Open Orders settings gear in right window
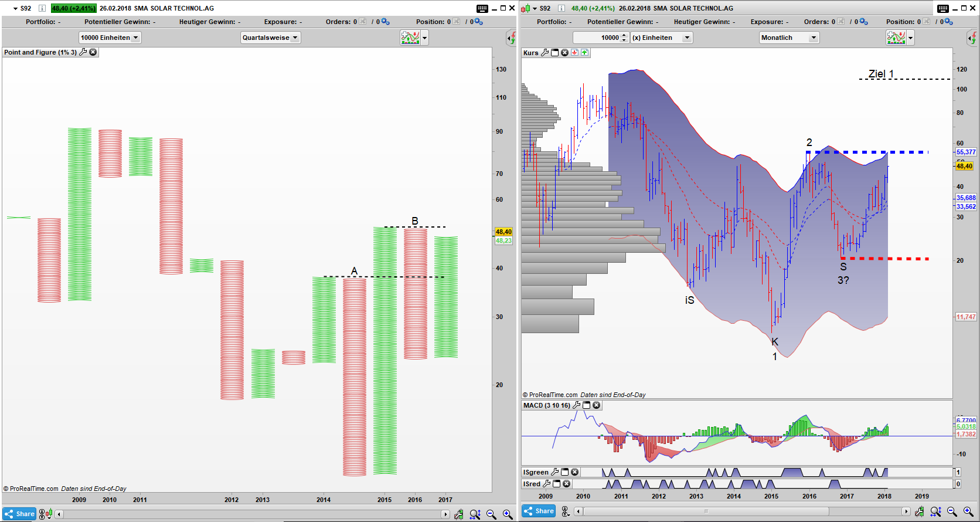980x522 pixels. pos(863,22)
